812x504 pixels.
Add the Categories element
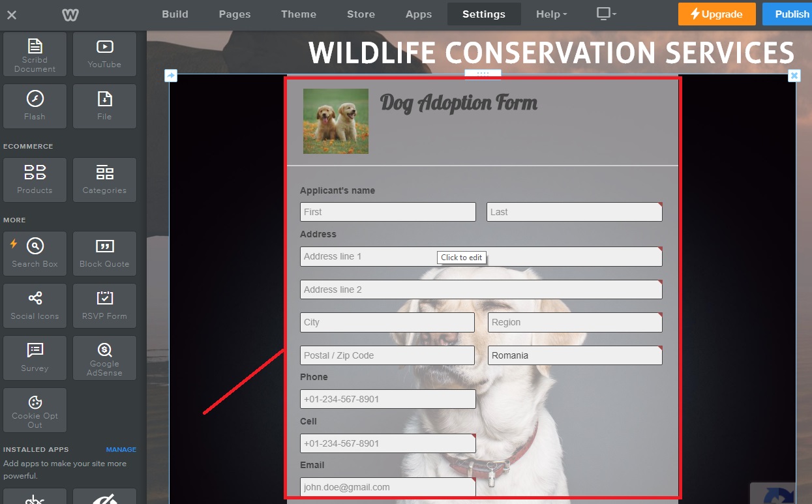pyautogui.click(x=104, y=180)
